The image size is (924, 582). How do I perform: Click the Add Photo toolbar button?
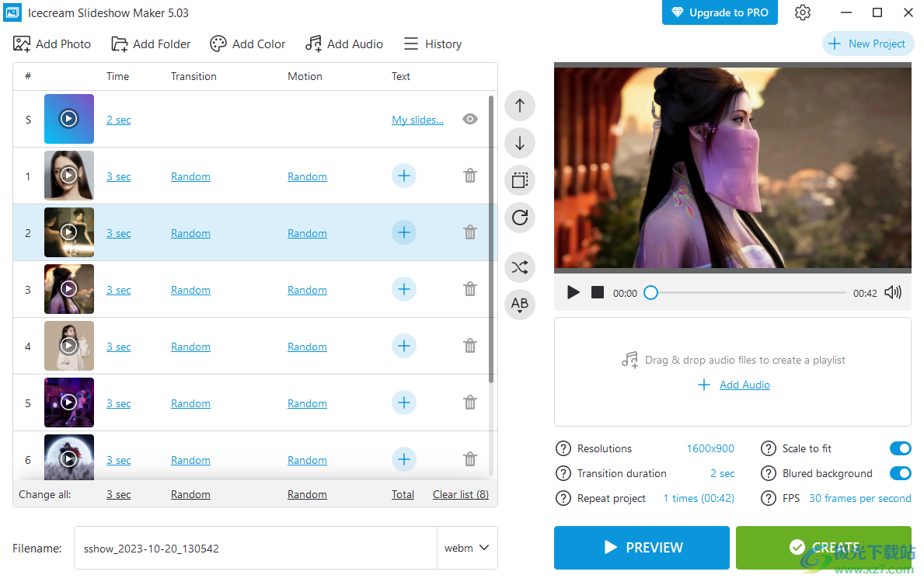coord(52,44)
